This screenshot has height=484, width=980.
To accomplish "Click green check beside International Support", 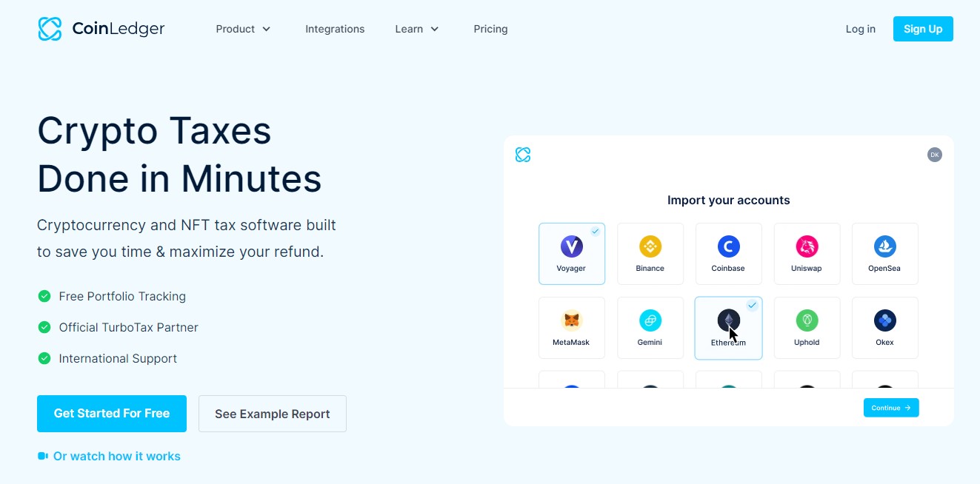I will coord(44,358).
